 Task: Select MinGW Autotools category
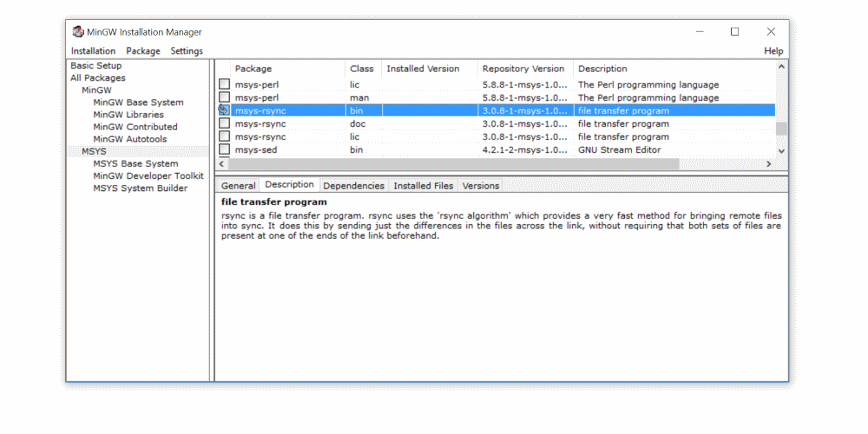pos(129,139)
